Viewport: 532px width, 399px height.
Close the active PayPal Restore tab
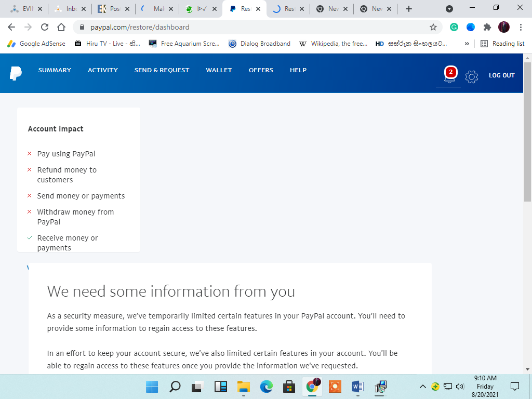click(258, 9)
